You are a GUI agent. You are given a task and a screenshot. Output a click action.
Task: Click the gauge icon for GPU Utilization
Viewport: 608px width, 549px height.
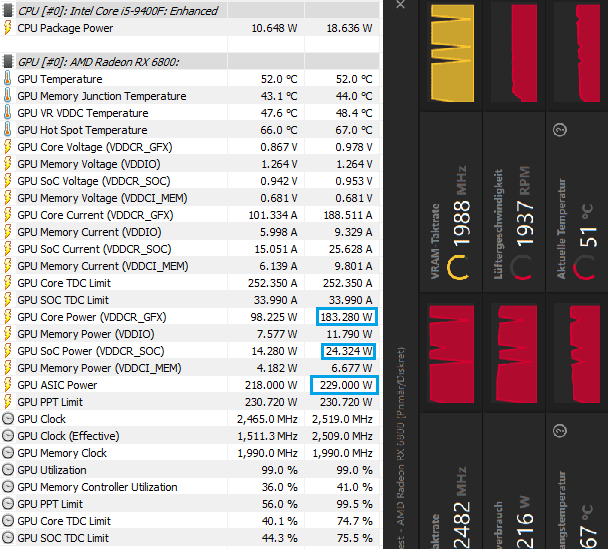8,470
